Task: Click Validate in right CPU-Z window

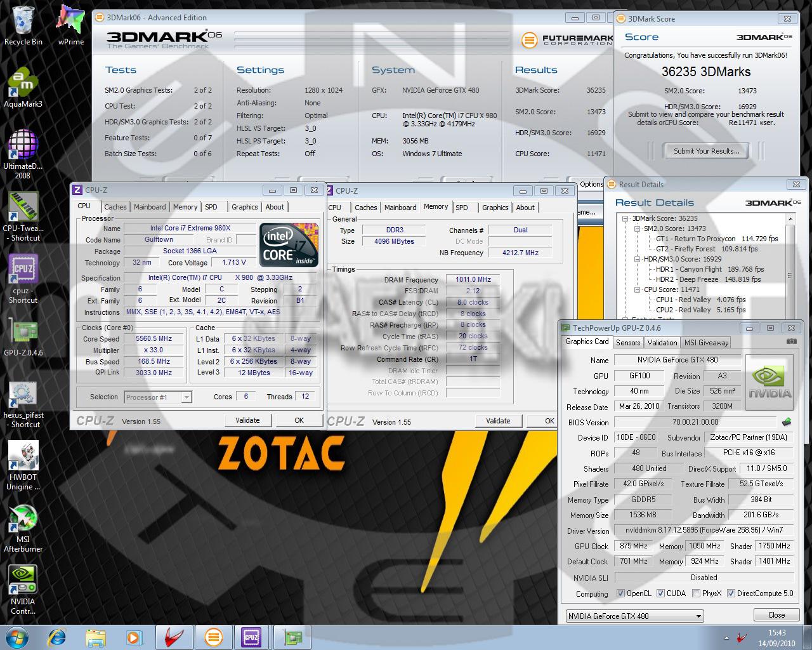Action: coord(498,421)
